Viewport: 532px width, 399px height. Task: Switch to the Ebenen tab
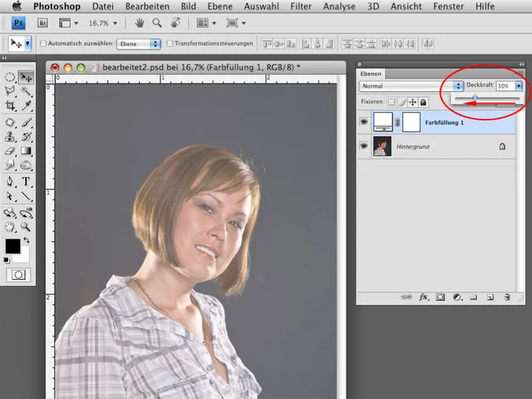point(370,74)
